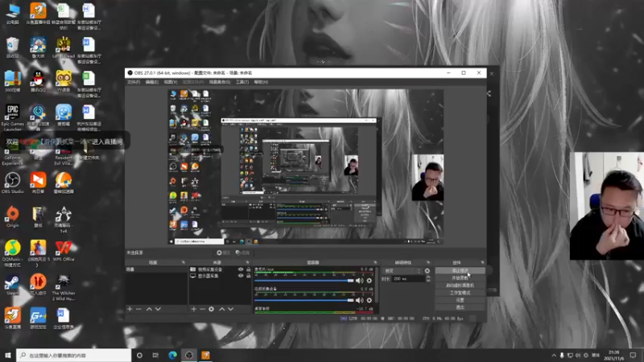The width and height of the screenshot is (644, 362).
Task: Open the 文件(F) menu
Action: 134,82
